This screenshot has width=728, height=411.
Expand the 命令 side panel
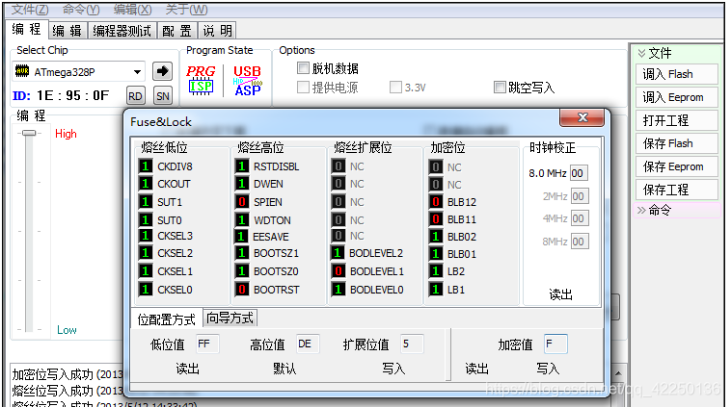tap(641, 210)
